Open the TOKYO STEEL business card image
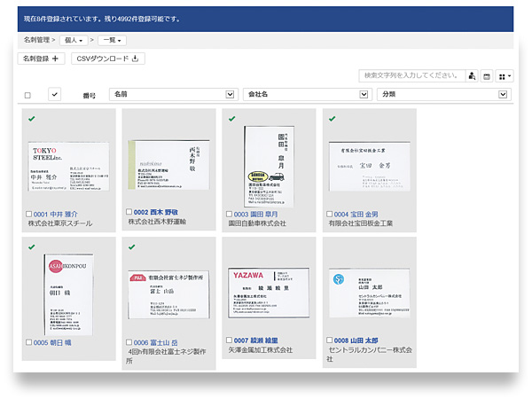The width and height of the screenshot is (532, 399). click(x=69, y=167)
